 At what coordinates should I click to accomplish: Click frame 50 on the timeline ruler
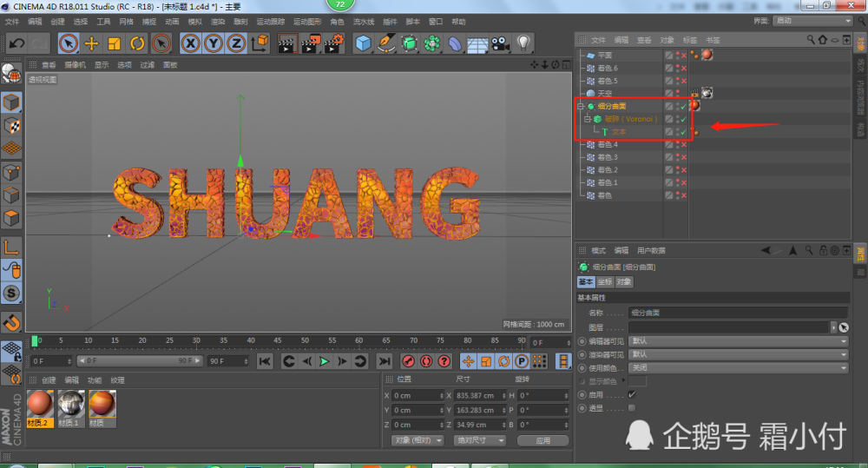point(305,340)
